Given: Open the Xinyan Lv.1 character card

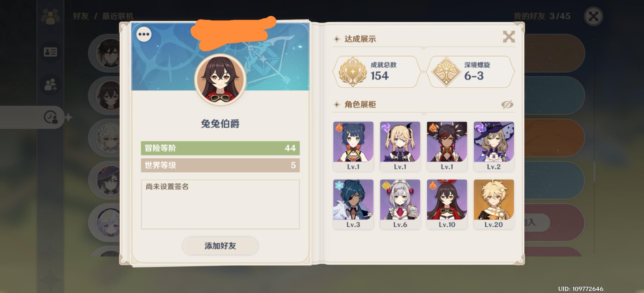Looking at the screenshot, I should click(x=447, y=146).
